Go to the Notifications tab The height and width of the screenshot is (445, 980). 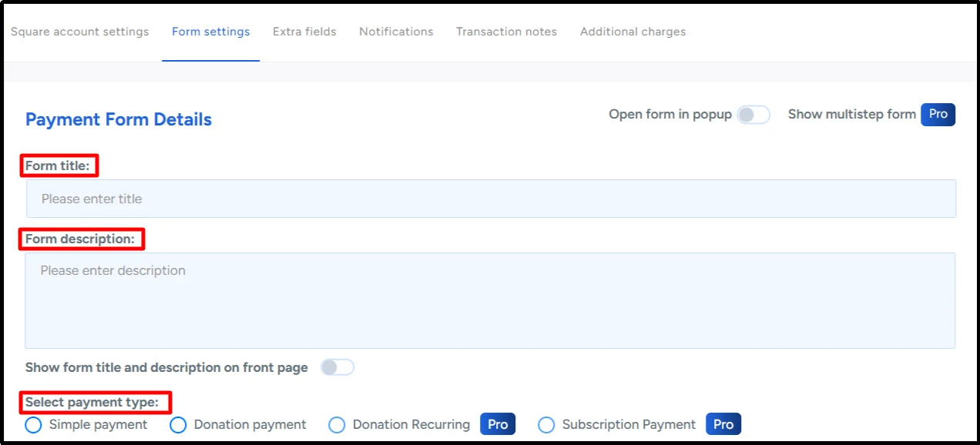pos(396,32)
